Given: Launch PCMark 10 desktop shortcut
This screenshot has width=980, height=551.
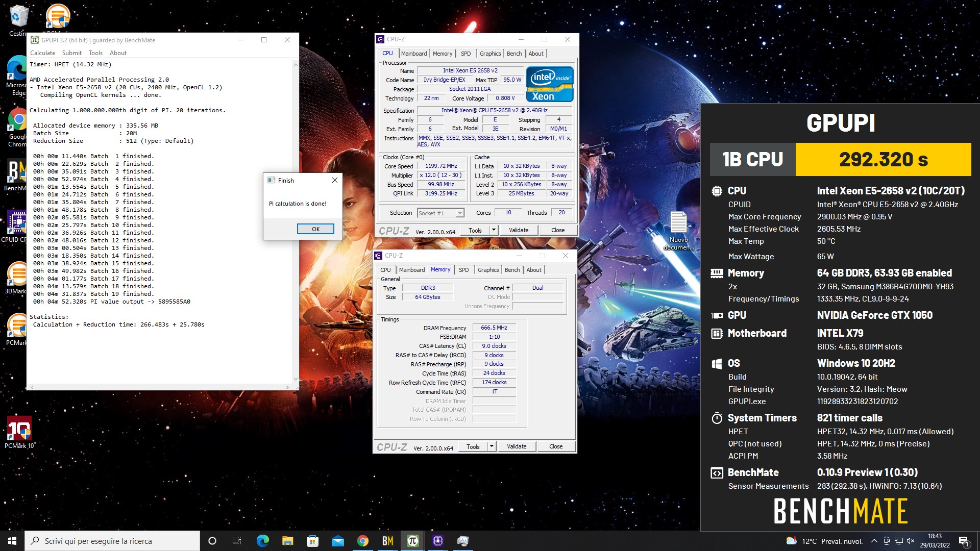Looking at the screenshot, I should [x=19, y=432].
